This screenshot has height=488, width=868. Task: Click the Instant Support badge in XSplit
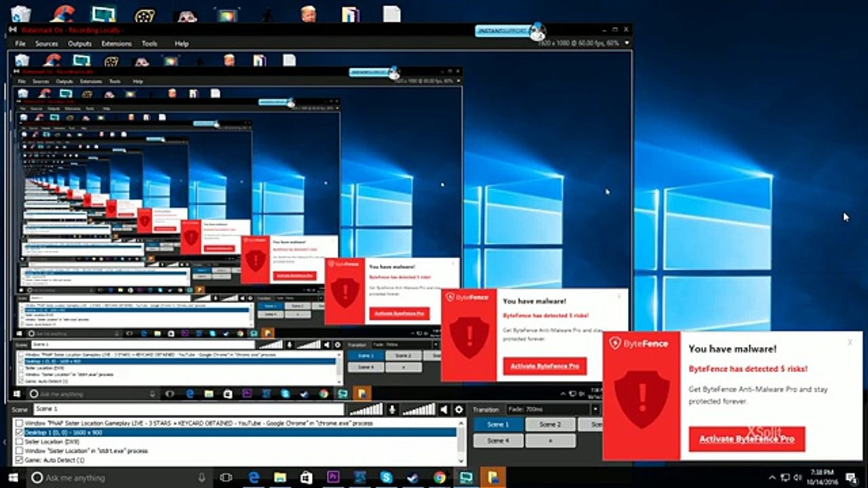[510, 30]
